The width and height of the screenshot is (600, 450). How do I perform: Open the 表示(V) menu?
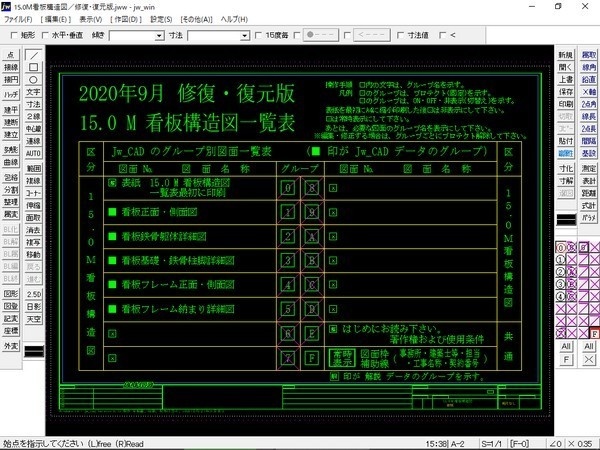tap(91, 19)
